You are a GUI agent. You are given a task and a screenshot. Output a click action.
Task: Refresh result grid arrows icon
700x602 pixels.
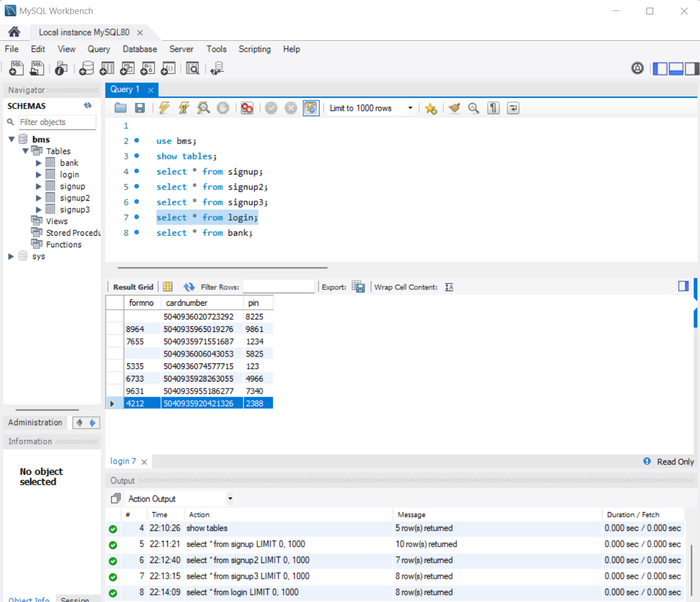(189, 287)
